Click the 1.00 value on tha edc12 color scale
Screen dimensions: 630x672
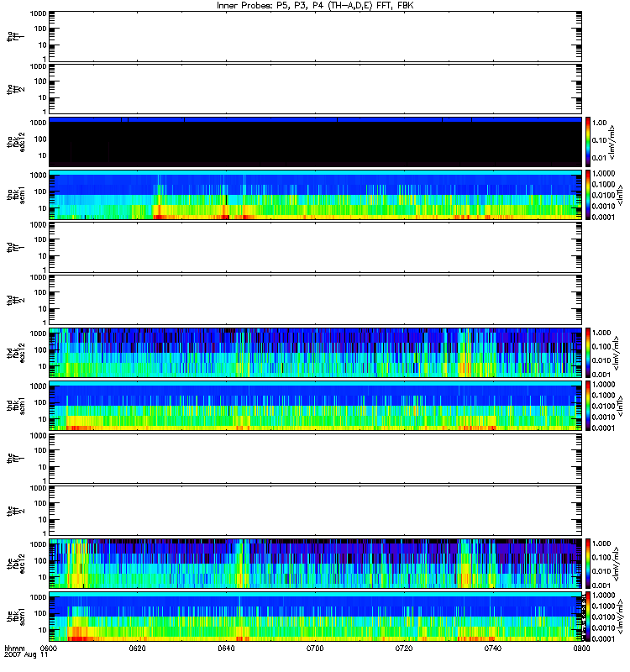click(600, 123)
